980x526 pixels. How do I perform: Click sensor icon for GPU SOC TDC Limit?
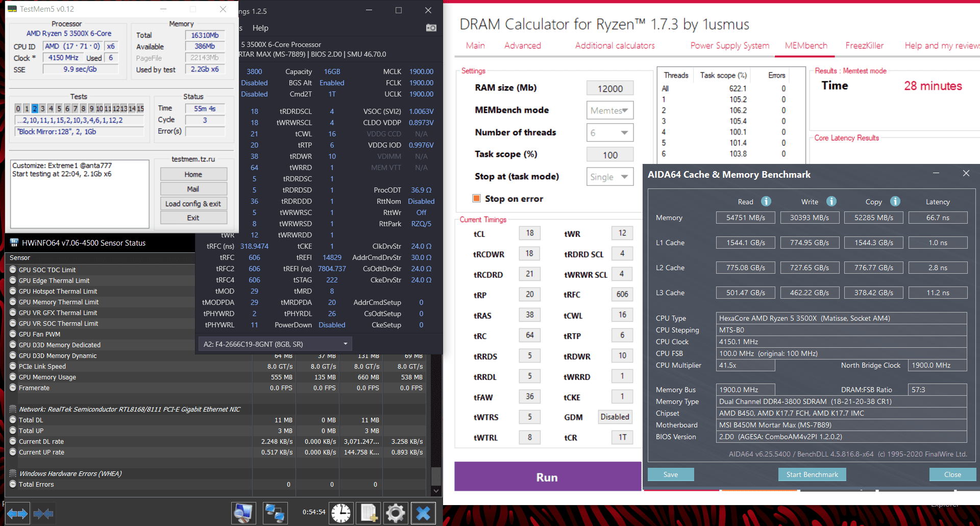pos(13,270)
